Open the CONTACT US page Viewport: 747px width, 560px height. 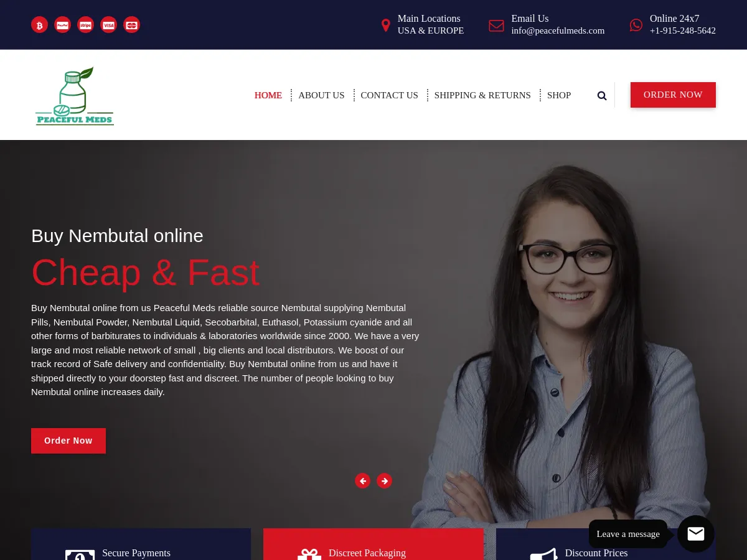pyautogui.click(x=389, y=95)
